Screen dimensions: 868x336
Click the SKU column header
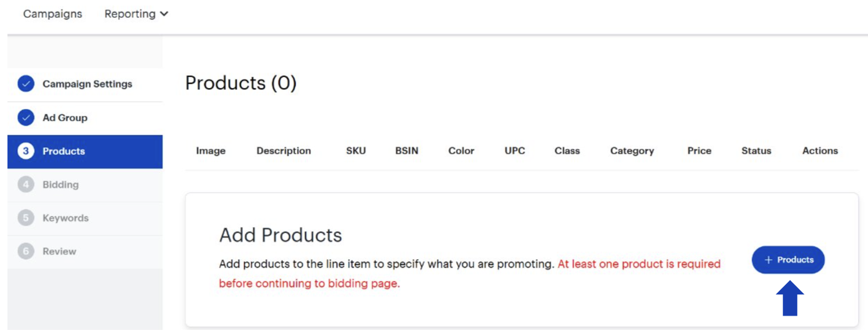pyautogui.click(x=356, y=151)
